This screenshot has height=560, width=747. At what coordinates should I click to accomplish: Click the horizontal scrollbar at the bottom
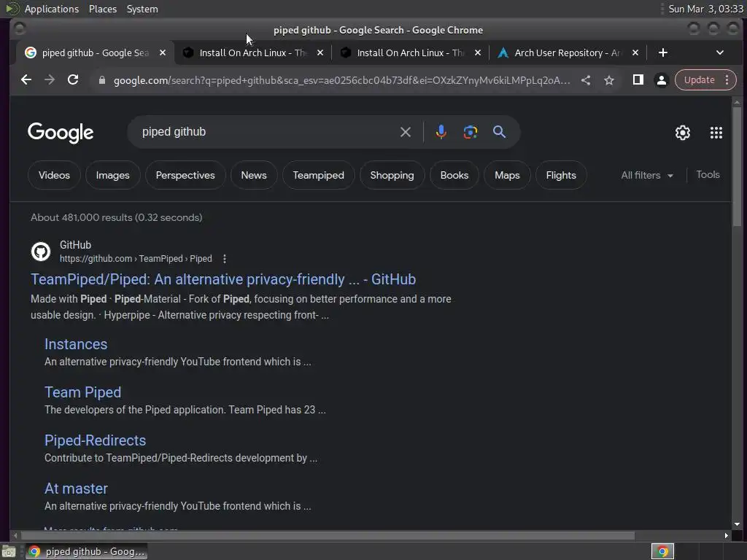(327, 536)
